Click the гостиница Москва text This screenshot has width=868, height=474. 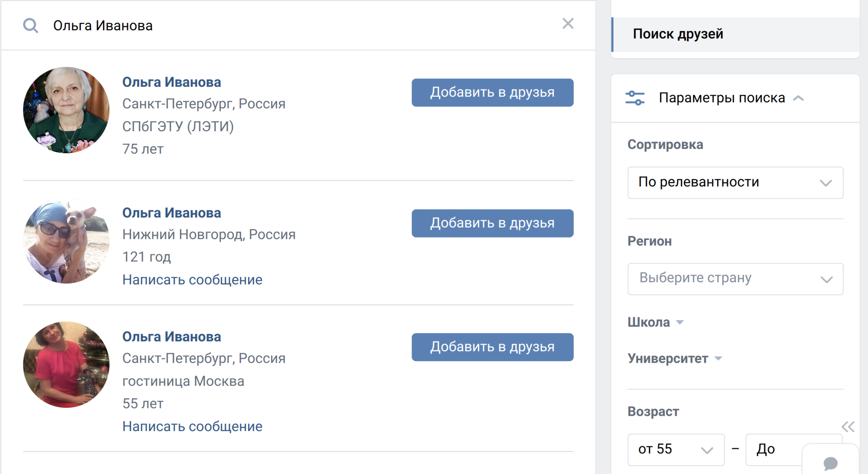pos(183,381)
